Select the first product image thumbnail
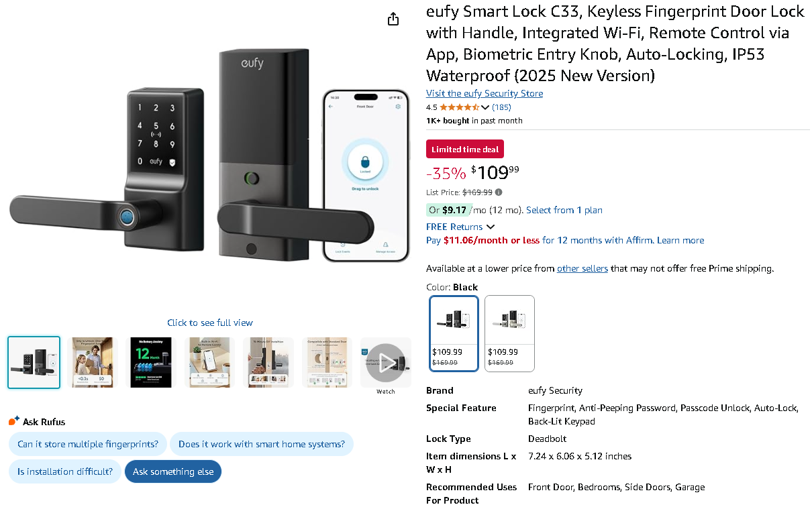The height and width of the screenshot is (509, 812). pyautogui.click(x=34, y=362)
